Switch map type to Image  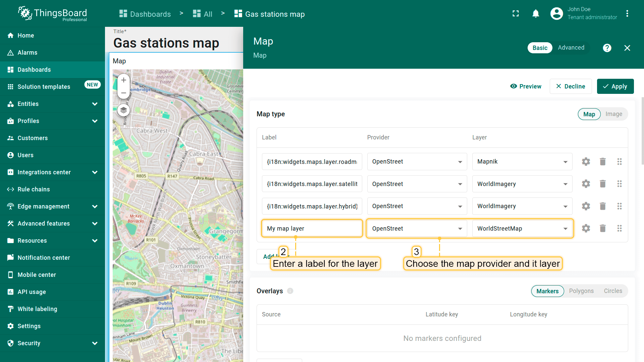pyautogui.click(x=613, y=114)
